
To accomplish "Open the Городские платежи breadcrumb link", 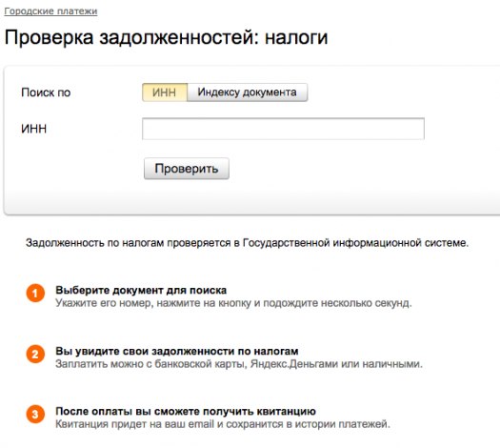I will pyautogui.click(x=50, y=11).
